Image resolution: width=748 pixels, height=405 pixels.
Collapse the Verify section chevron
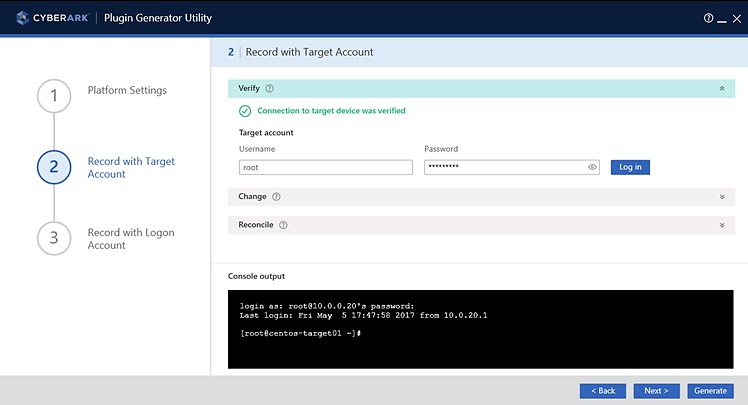[x=722, y=89]
